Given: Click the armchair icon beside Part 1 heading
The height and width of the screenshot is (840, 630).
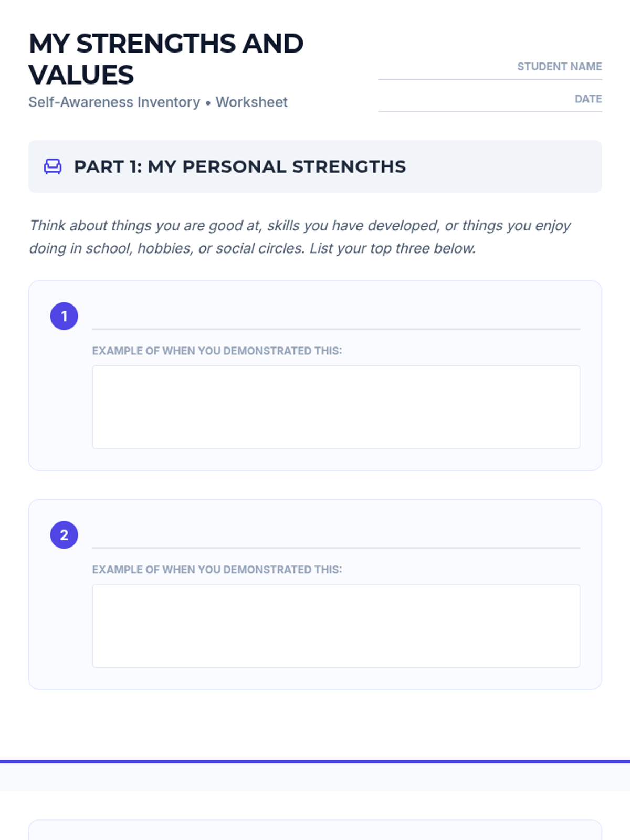Looking at the screenshot, I should 52,166.
